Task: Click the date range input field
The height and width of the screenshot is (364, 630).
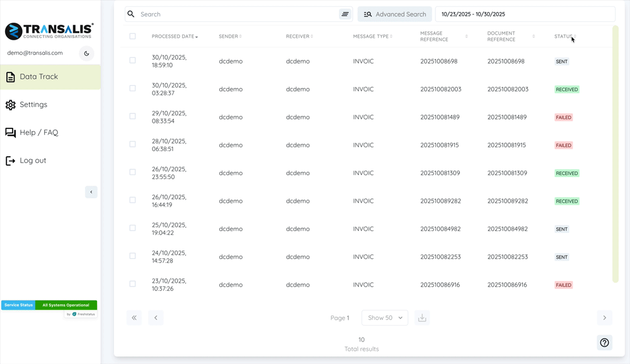Action: [x=525, y=14]
